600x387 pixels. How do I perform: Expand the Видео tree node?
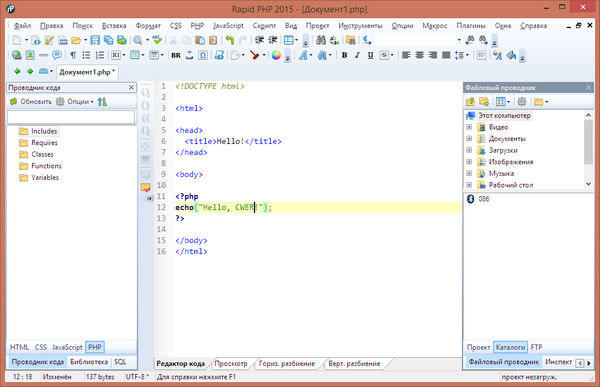(469, 127)
